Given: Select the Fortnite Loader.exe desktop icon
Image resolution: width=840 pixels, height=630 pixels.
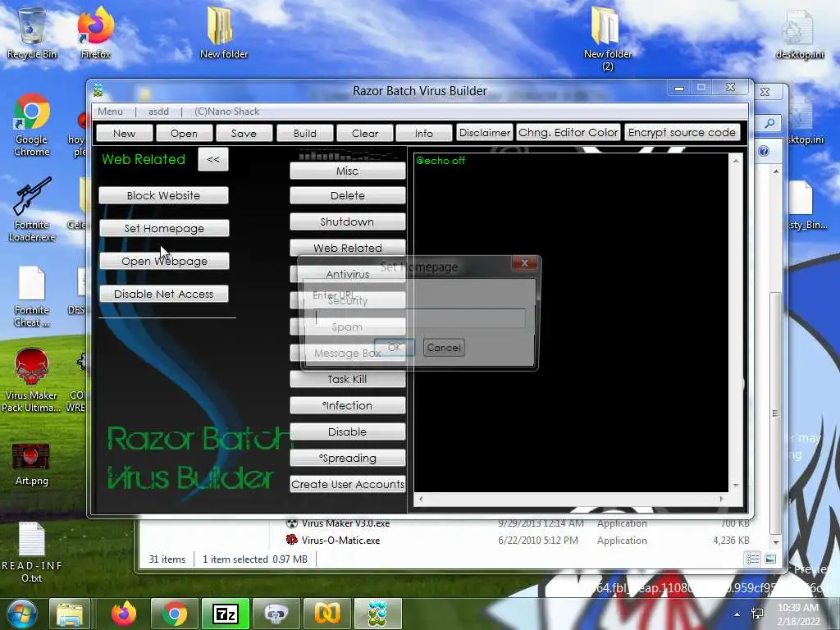Looking at the screenshot, I should pyautogui.click(x=32, y=209).
